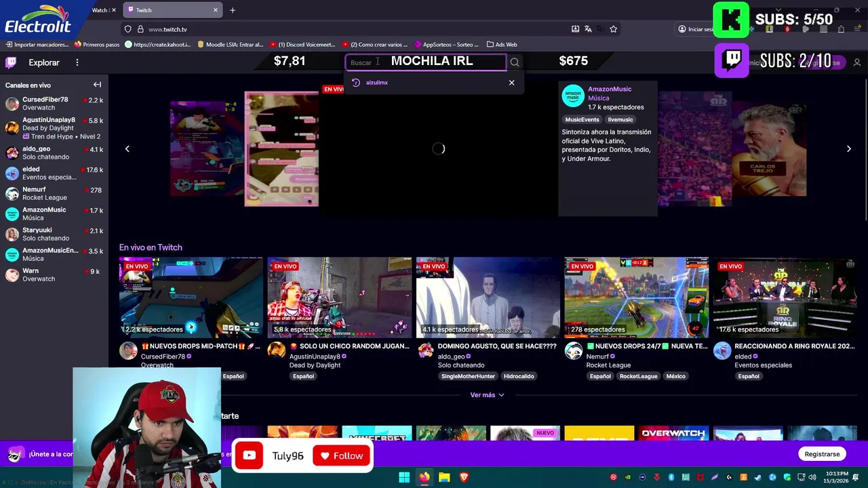Remove the aizulimx recent search entry
The width and height of the screenshot is (868, 488).
(x=511, y=83)
